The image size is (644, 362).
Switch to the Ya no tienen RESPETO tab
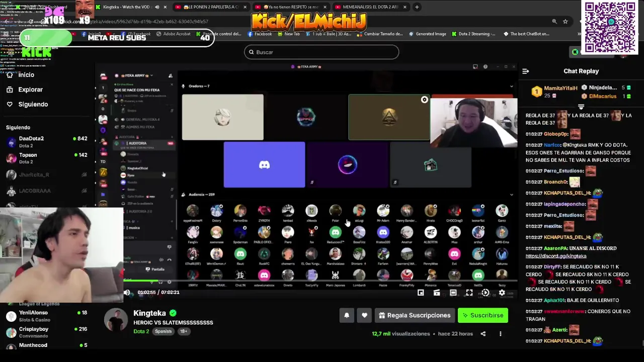point(290,7)
